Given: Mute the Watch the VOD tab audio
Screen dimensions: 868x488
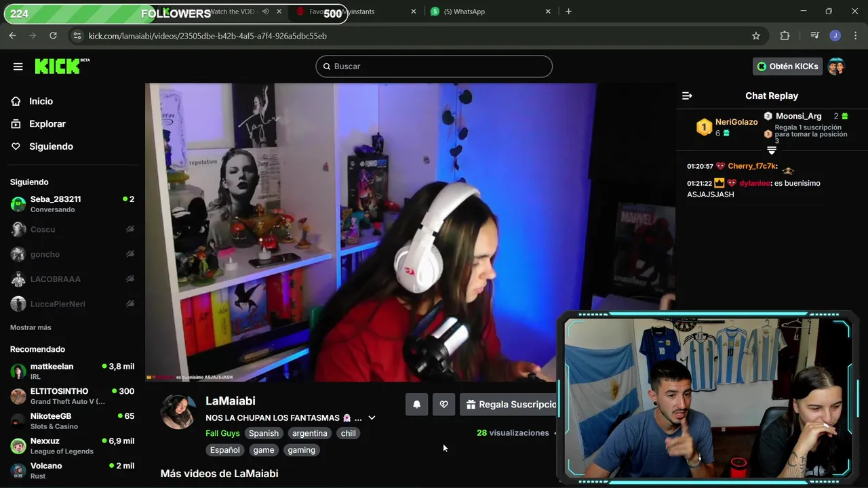Looking at the screenshot, I should (x=265, y=12).
